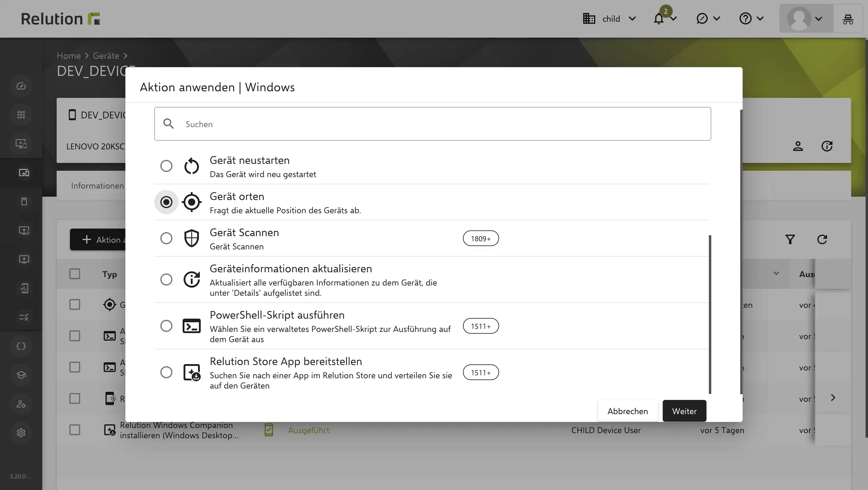Open the monitor plus sidebar icon

24,259
